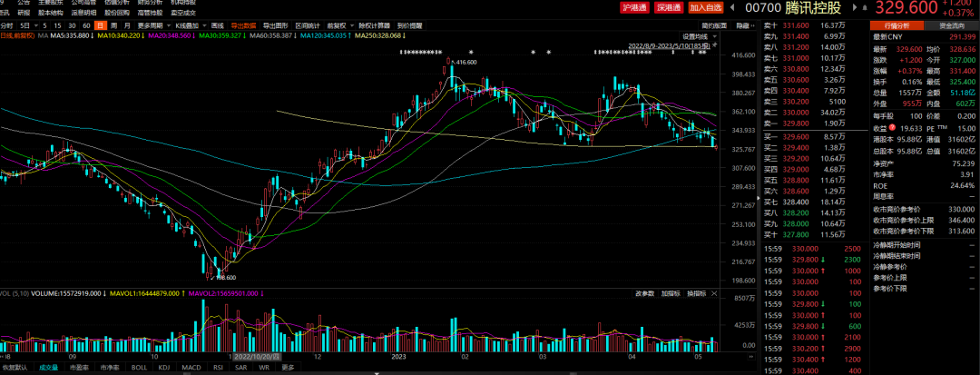Switch to weekly 周 K-line period

[x=113, y=25]
